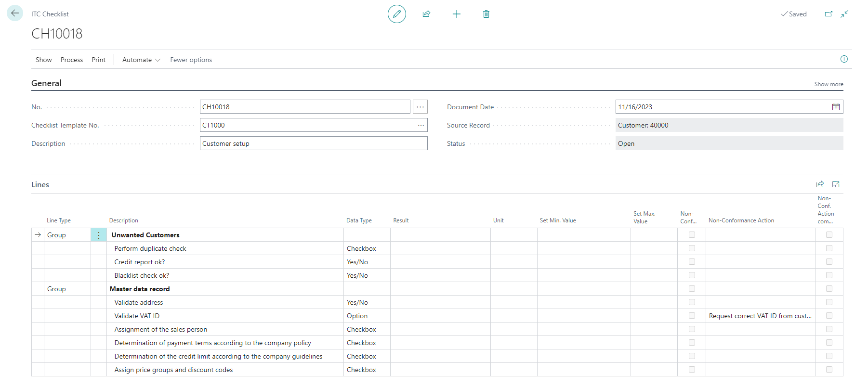Screen dimensions: 868x387
Task: Open checklist in new window icon
Action: [829, 14]
